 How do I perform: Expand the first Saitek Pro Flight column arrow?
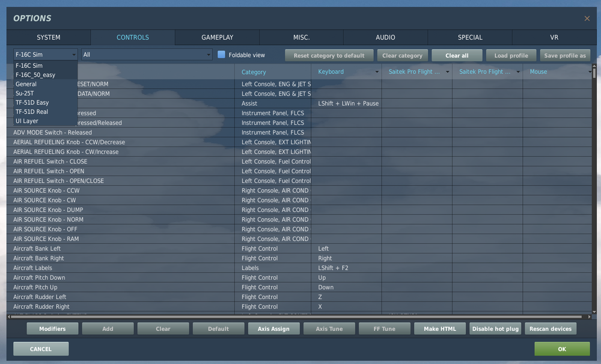click(447, 71)
